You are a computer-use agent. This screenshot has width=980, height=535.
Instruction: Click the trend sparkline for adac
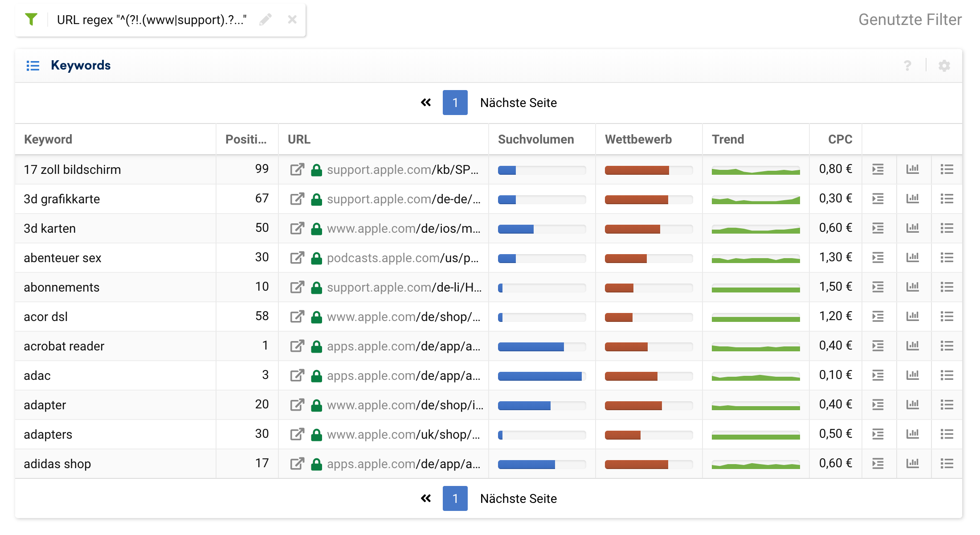click(756, 376)
